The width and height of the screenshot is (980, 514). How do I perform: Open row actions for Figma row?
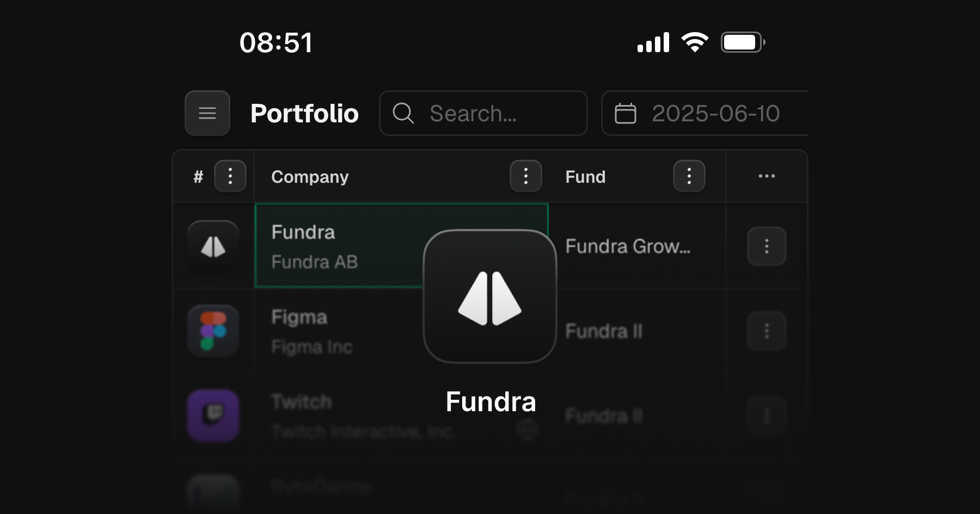click(x=767, y=331)
